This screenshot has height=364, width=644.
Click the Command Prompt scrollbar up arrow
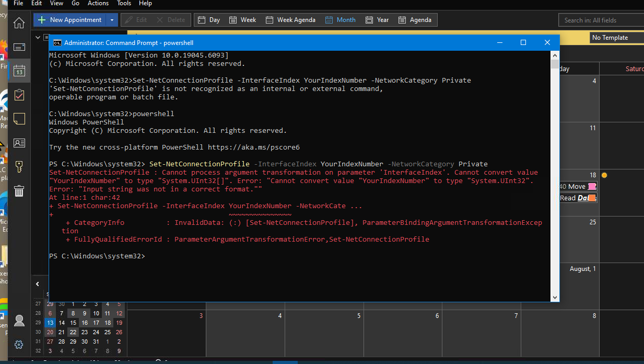click(x=555, y=55)
